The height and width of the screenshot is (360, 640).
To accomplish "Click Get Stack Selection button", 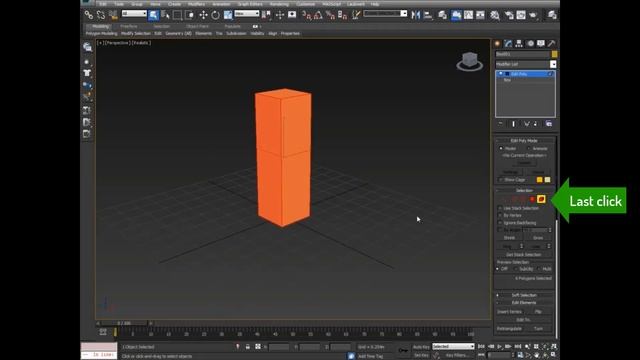I will 524,255.
